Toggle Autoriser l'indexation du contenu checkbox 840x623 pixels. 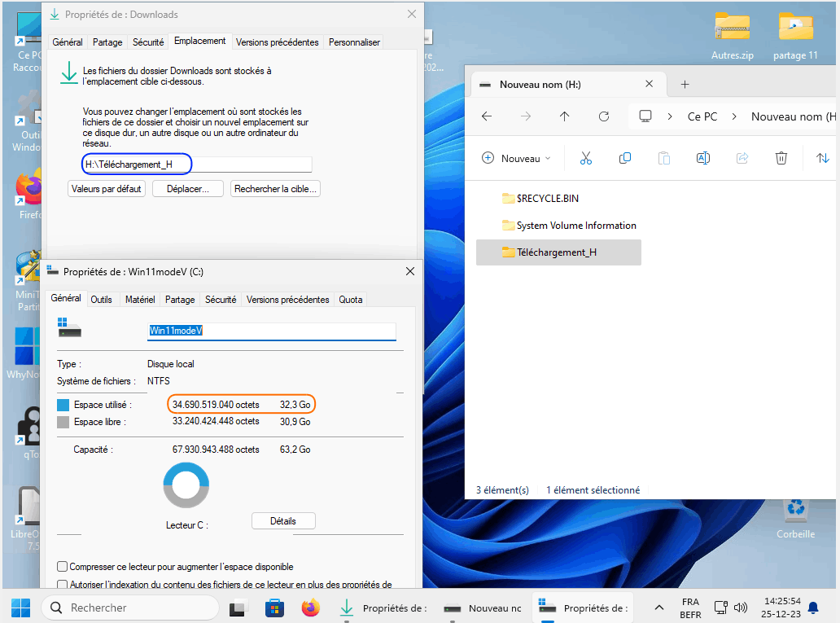click(x=62, y=585)
